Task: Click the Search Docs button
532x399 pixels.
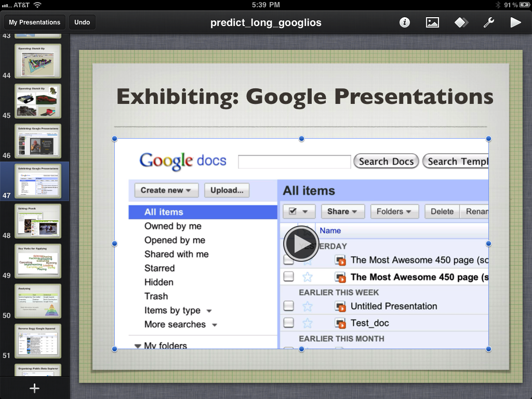Action: (386, 162)
